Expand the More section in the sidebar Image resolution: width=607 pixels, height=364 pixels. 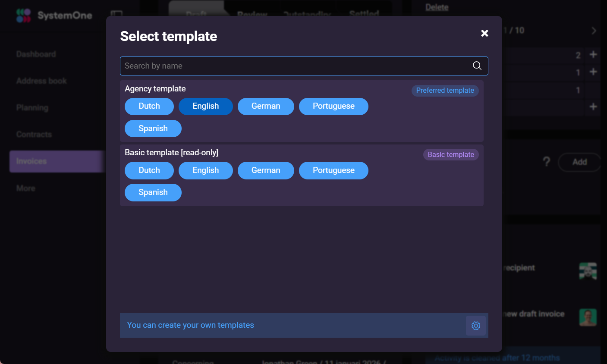coord(25,188)
